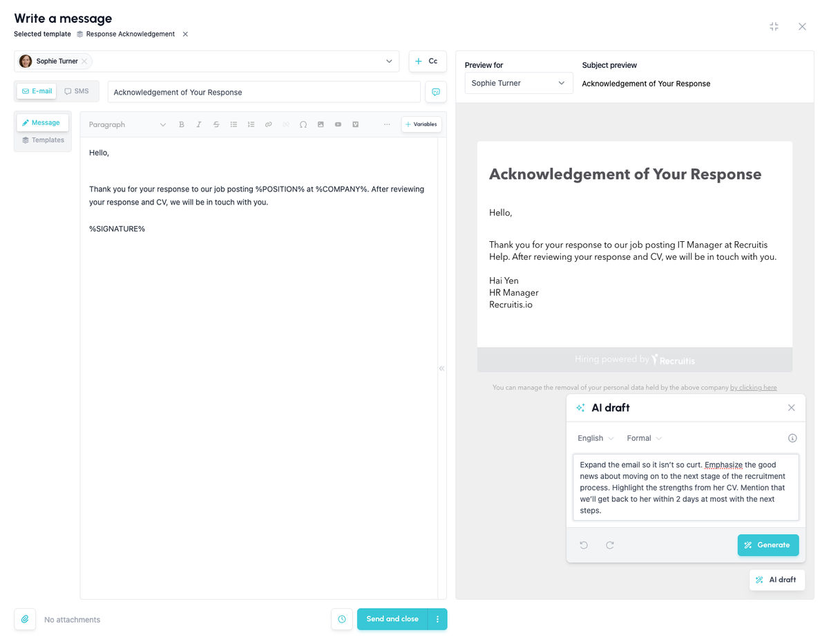Toggle the AI draft floating button
Screen dimensions: 829x644
coord(777,580)
